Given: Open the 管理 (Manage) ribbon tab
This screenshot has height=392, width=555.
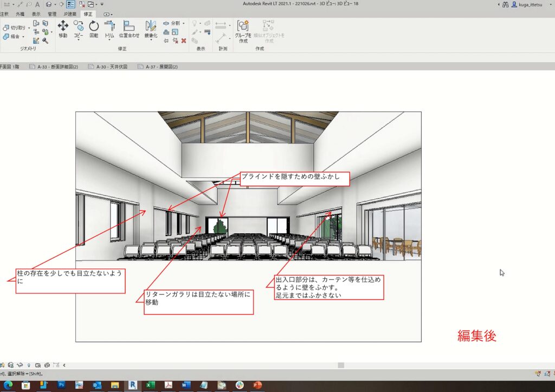Looking at the screenshot, I should 51,14.
